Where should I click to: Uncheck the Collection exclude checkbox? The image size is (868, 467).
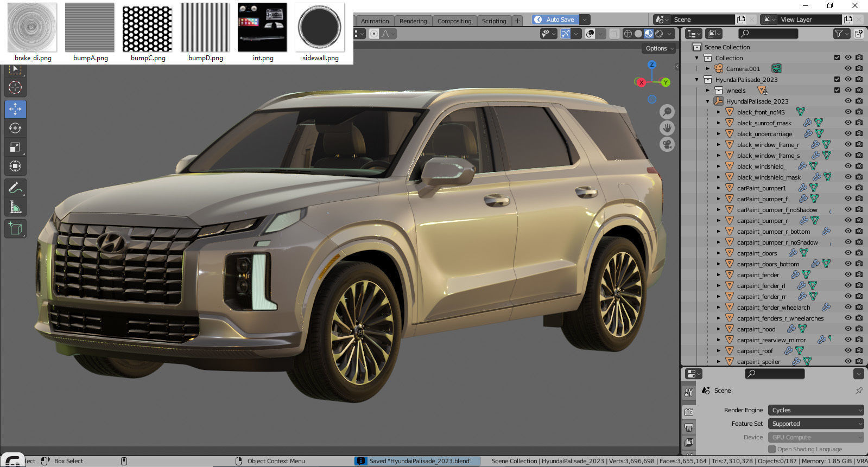click(x=837, y=57)
